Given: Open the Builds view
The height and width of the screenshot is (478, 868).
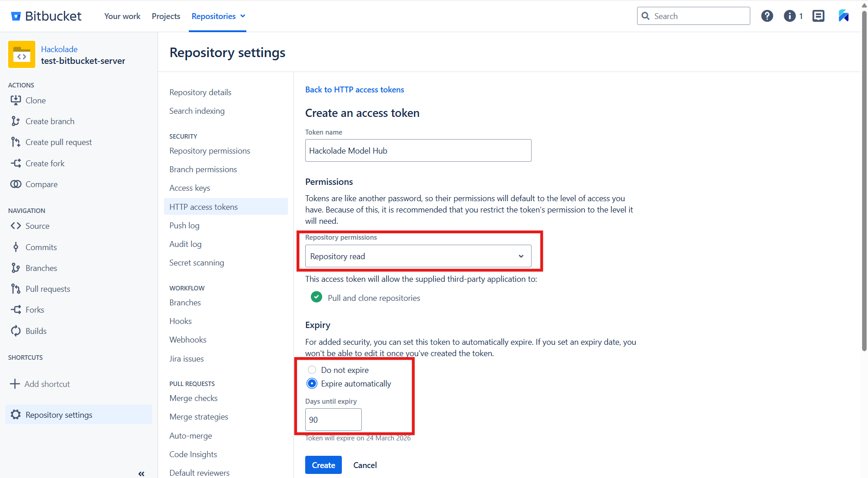Looking at the screenshot, I should click(x=36, y=331).
